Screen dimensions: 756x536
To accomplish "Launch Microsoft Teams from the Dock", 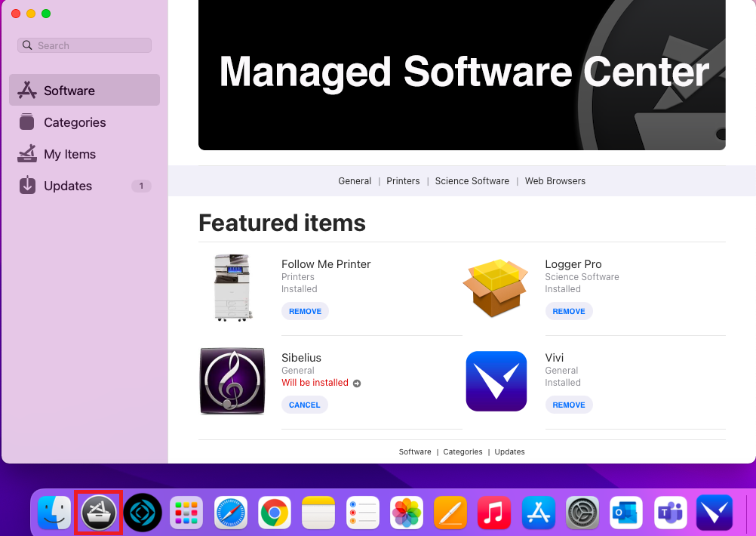I will (670, 512).
